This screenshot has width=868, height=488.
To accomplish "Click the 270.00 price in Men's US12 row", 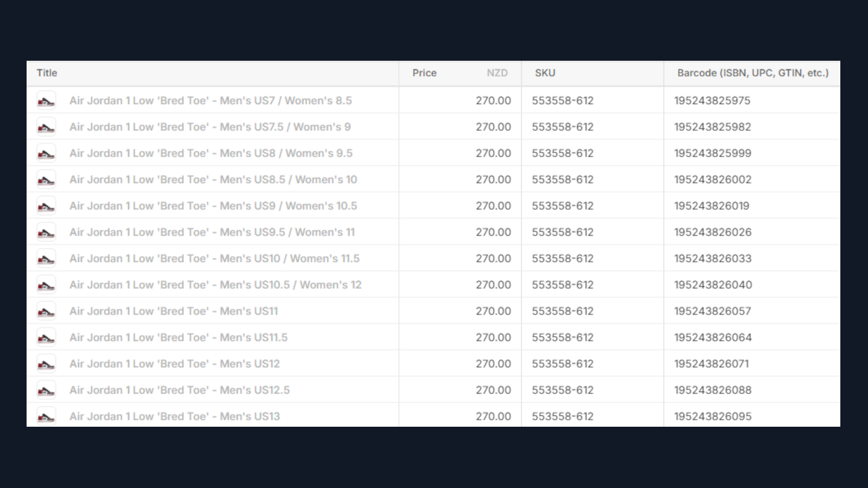I will pos(493,363).
